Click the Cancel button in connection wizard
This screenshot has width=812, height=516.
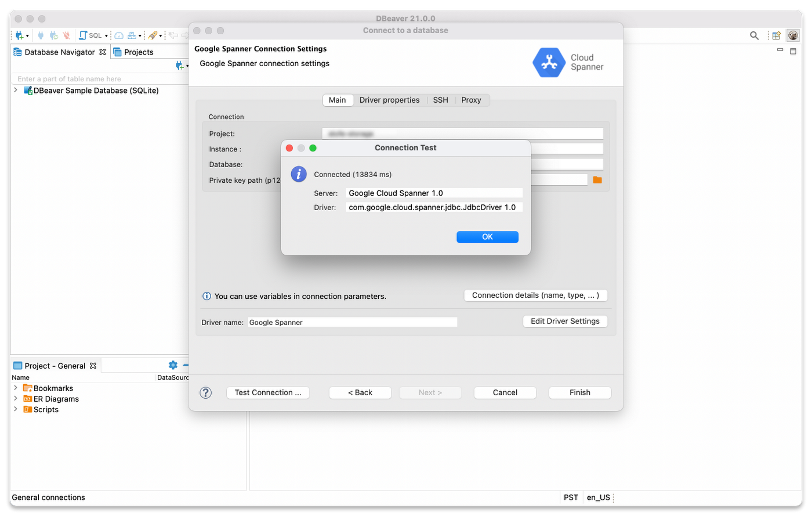click(x=505, y=393)
